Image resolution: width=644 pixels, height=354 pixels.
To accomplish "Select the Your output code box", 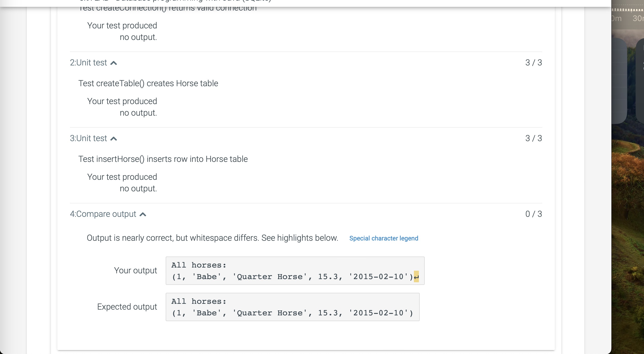I will click(295, 271).
